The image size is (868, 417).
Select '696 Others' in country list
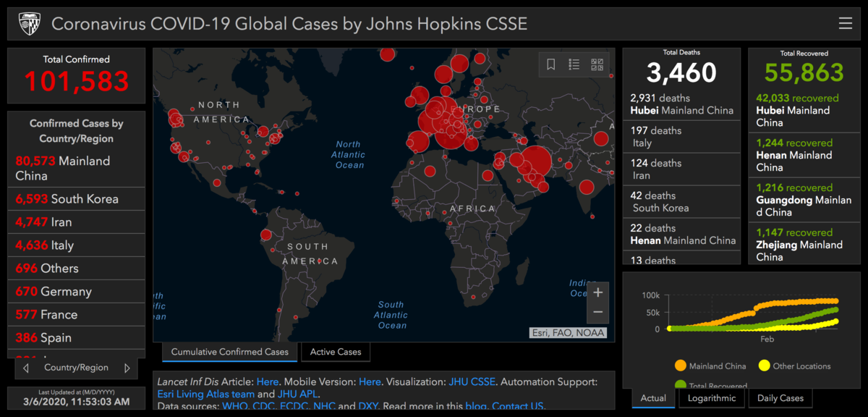(x=76, y=269)
